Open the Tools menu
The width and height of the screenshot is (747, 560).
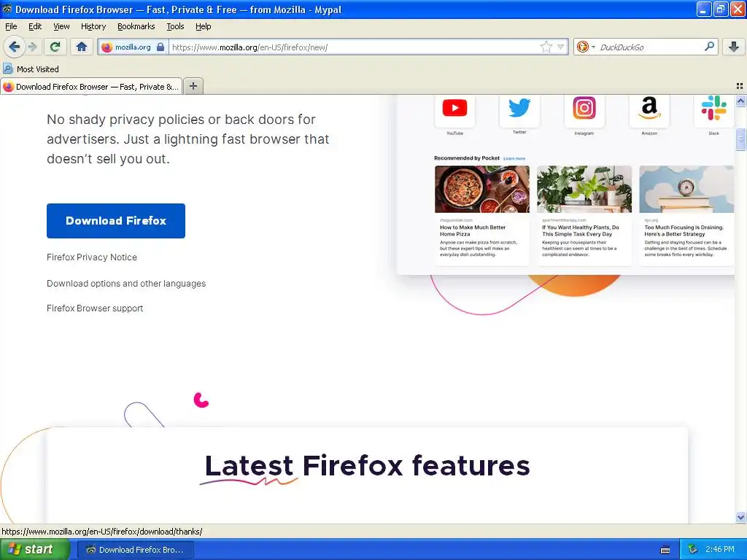(175, 26)
